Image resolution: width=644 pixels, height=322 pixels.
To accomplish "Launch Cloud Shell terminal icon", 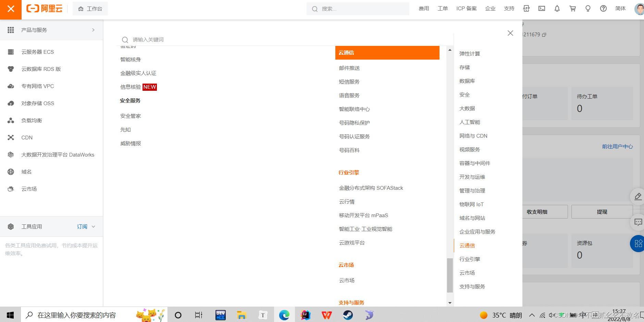I will tap(542, 9).
